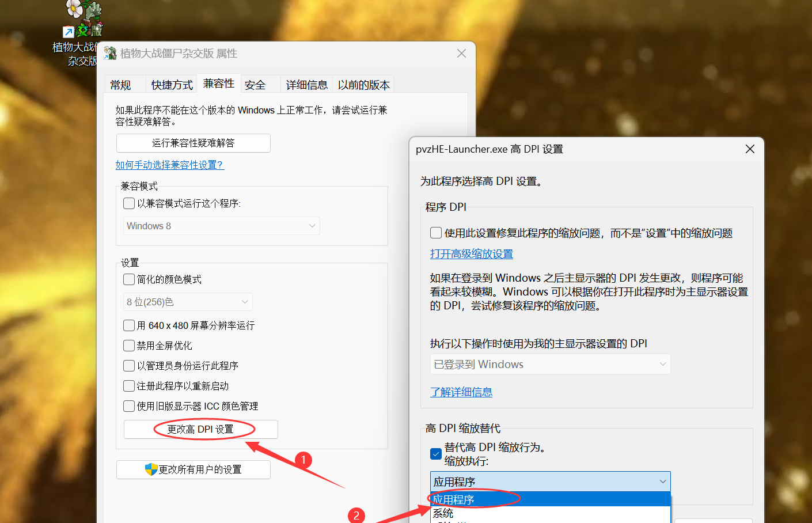Check 简化的颜色模式 option
Screen dimensions: 812x523
coord(129,279)
